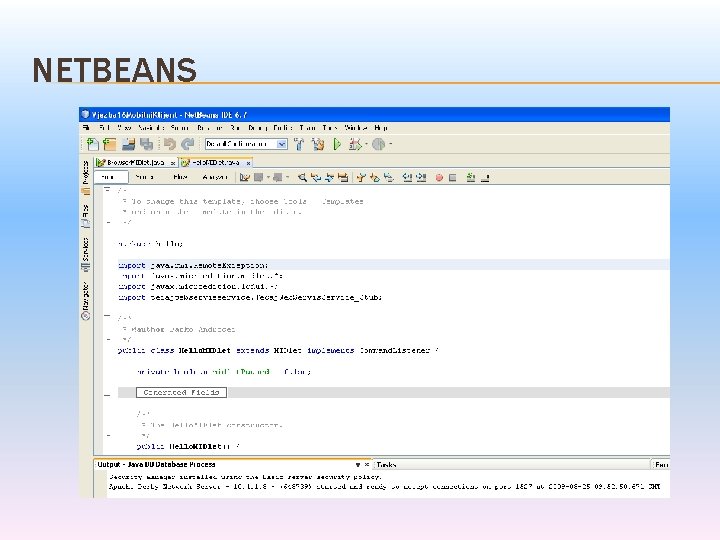Open the File menu

tap(86, 128)
